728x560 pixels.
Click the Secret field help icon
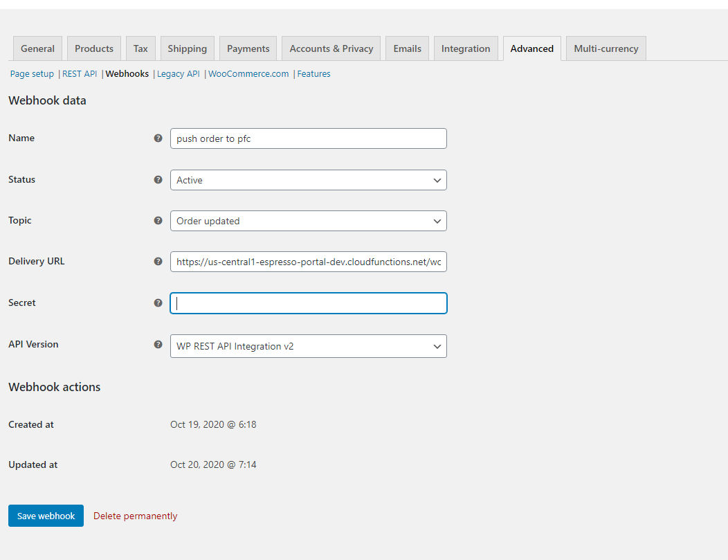coord(158,302)
